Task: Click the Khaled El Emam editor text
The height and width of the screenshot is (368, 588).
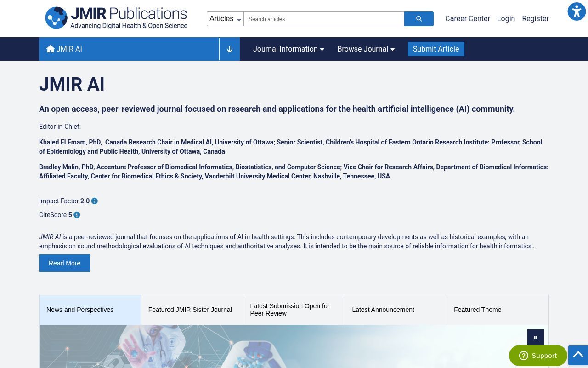Action: click(290, 147)
